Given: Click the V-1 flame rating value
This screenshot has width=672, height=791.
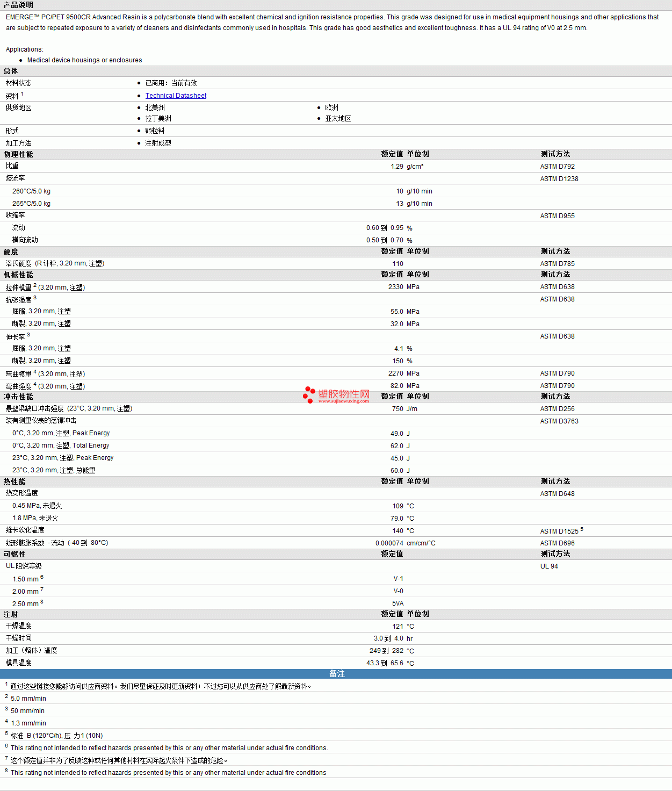Looking at the screenshot, I should (398, 579).
